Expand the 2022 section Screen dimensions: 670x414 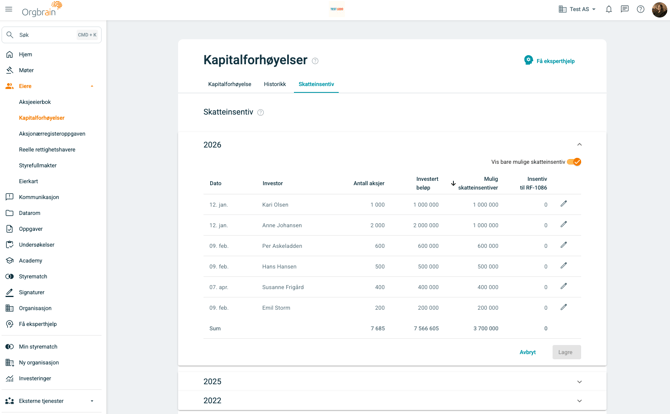579,401
